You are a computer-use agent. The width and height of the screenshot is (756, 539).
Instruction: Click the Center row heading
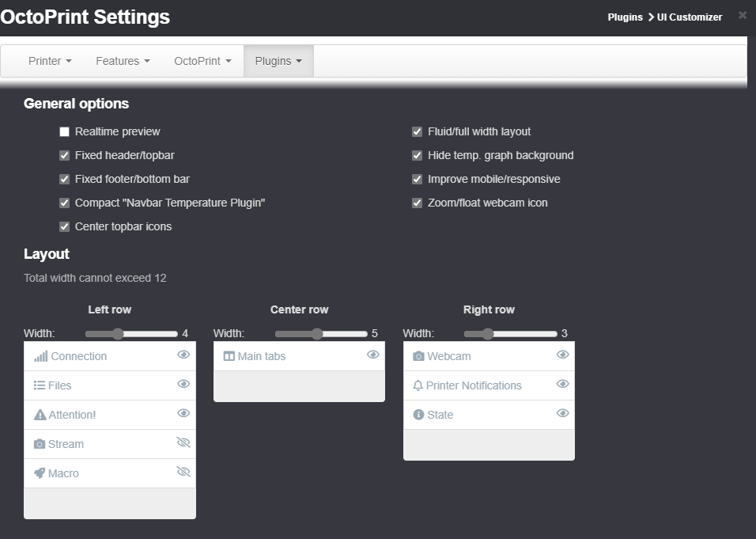click(300, 309)
